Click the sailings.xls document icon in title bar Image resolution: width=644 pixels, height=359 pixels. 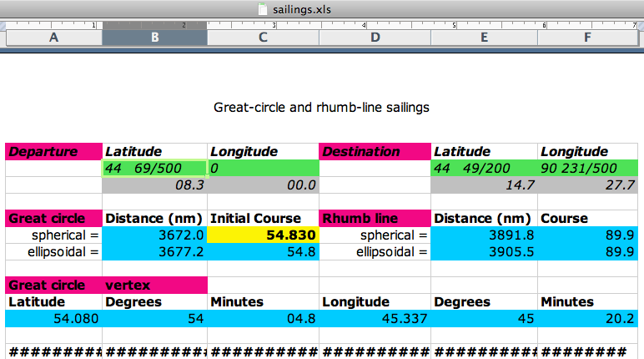264,9
